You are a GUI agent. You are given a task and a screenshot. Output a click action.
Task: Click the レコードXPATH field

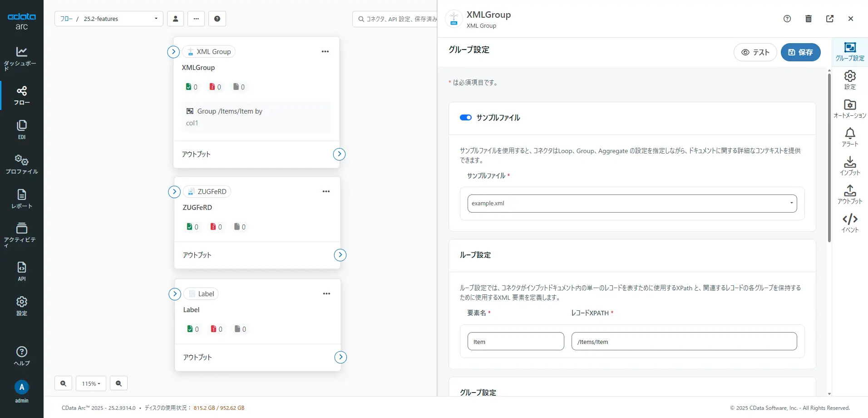(684, 342)
